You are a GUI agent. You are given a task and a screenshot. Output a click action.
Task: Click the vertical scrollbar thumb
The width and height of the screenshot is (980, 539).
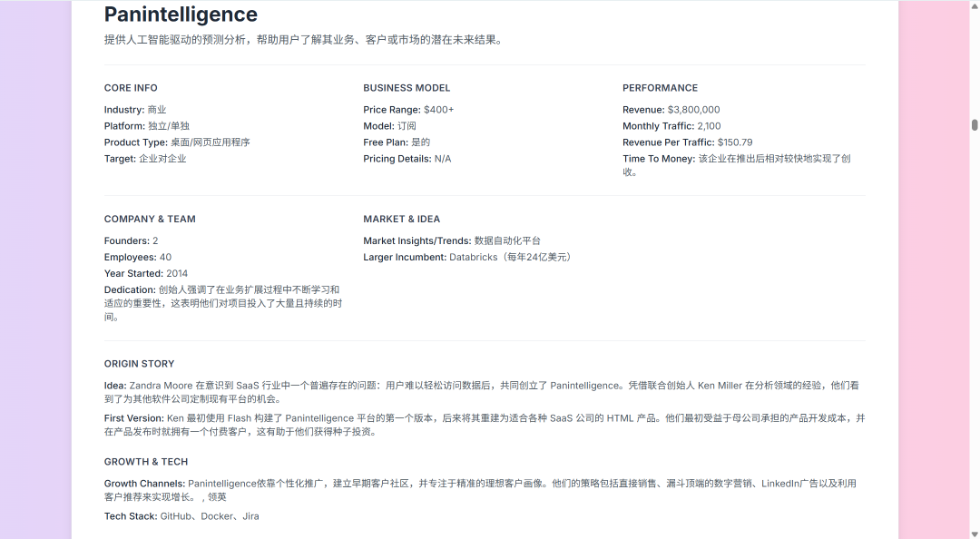pos(975,124)
